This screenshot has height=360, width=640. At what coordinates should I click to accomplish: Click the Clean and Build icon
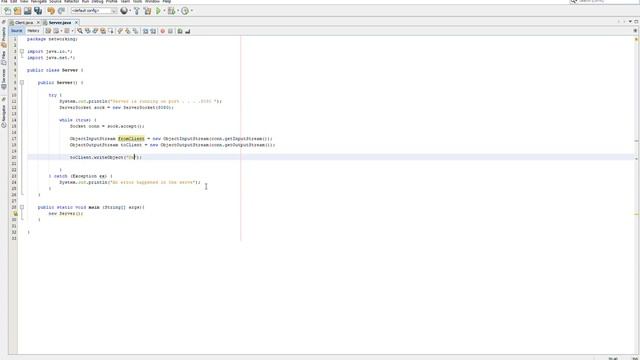pyautogui.click(x=147, y=11)
